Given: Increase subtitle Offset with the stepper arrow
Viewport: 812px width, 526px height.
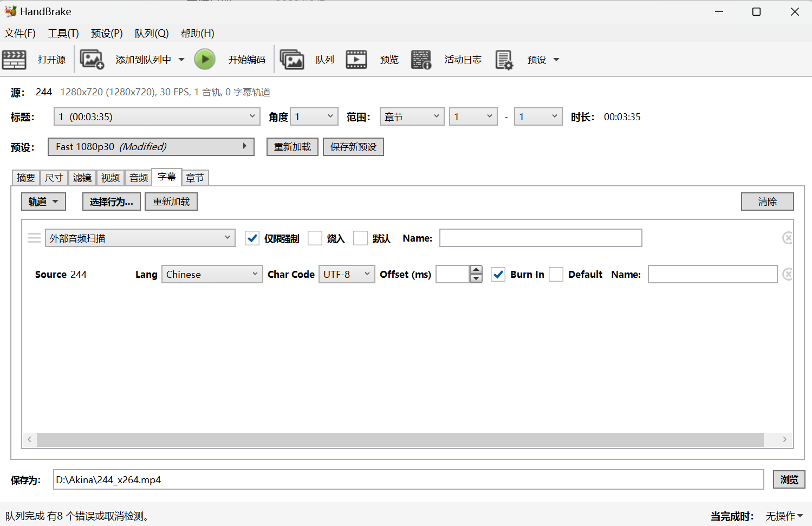Looking at the screenshot, I should [x=476, y=270].
